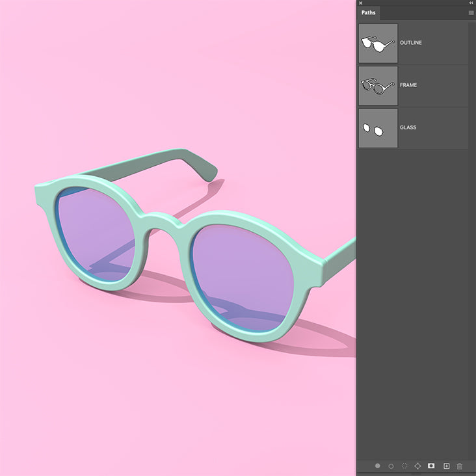Click the GLASS path name label

pos(408,127)
